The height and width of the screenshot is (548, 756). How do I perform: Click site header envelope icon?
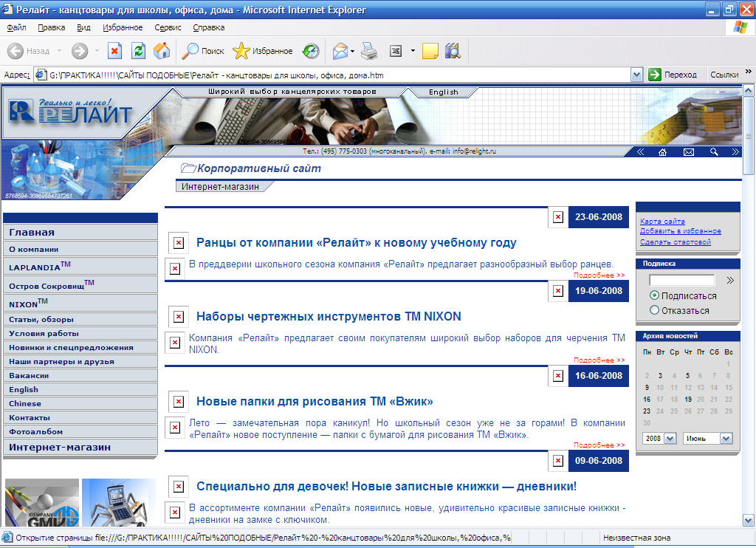coord(689,152)
